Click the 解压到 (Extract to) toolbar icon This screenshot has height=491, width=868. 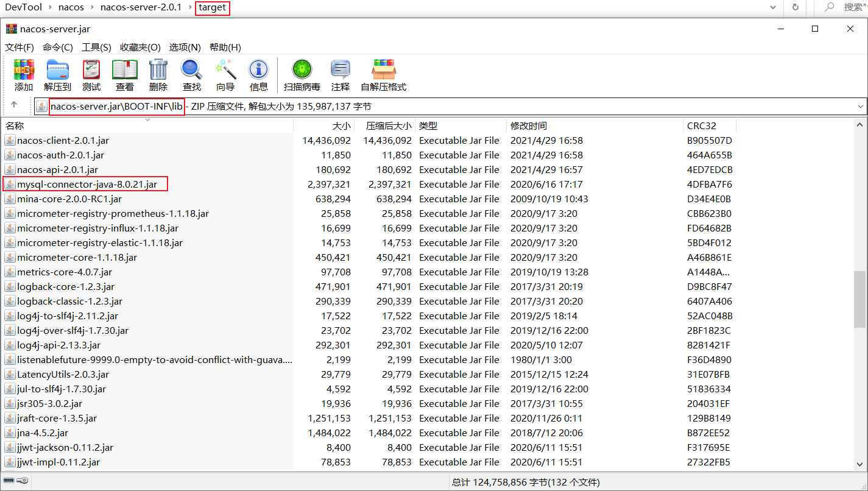(x=58, y=69)
